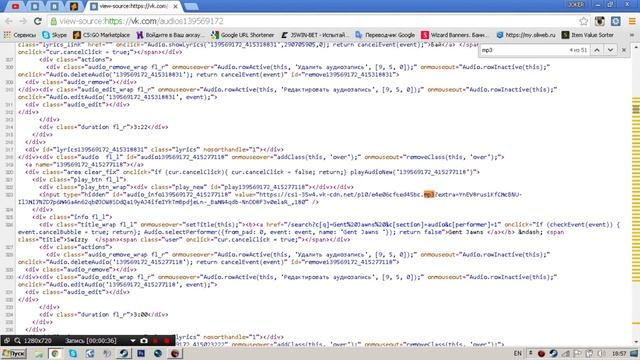Open a new browser tab

point(191,7)
